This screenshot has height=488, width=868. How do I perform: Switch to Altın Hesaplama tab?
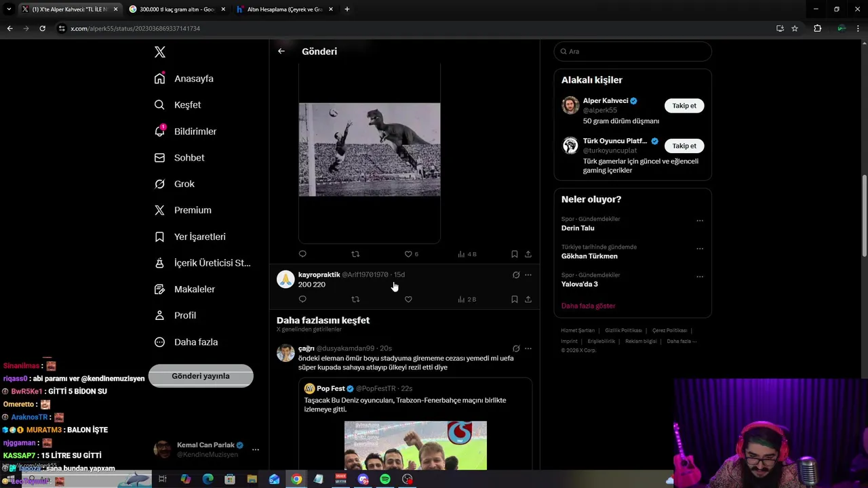click(284, 9)
